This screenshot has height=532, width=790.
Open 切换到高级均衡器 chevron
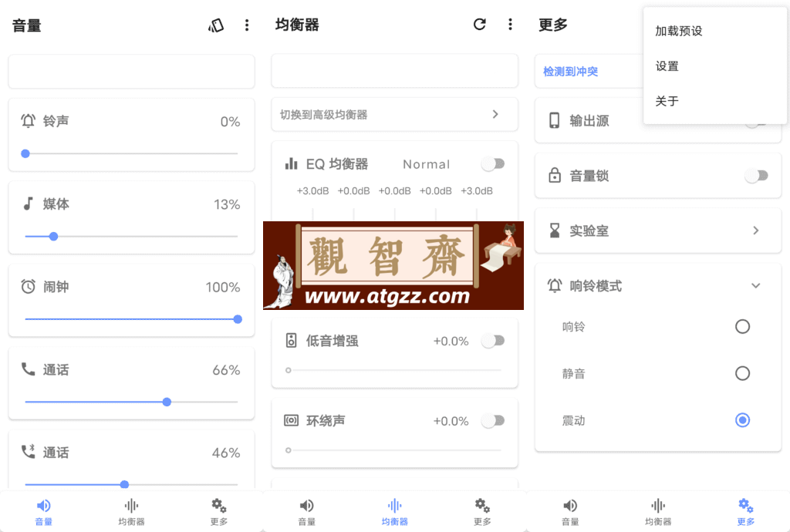[495, 114]
